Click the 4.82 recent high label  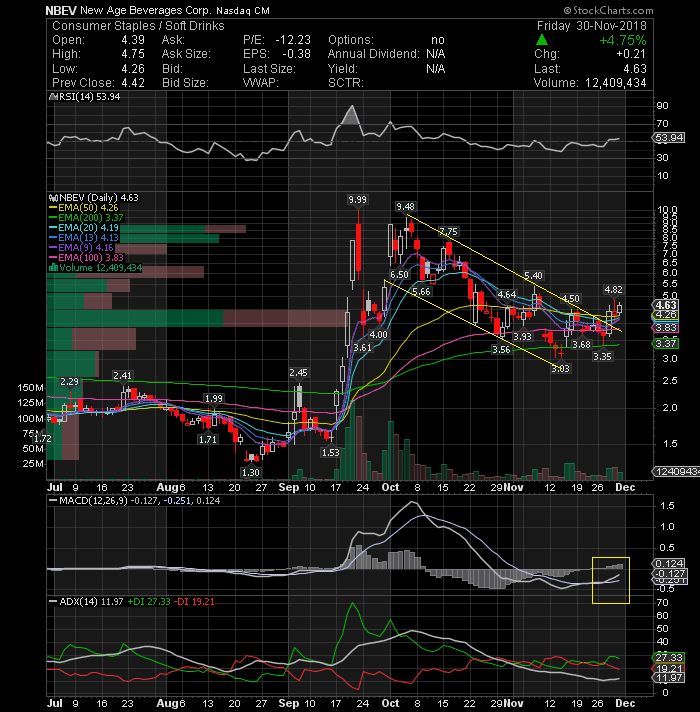(613, 290)
